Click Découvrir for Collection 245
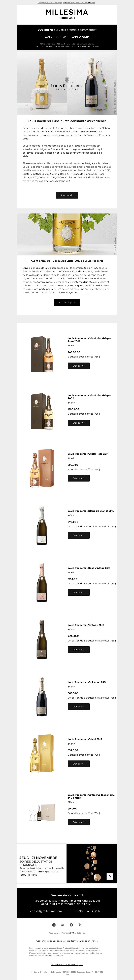This screenshot has height=980, width=134. click(x=79, y=706)
